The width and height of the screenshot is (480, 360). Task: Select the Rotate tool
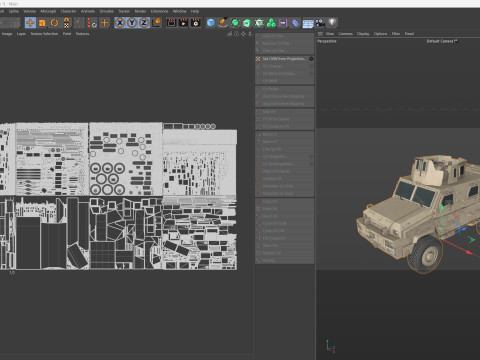point(54,23)
